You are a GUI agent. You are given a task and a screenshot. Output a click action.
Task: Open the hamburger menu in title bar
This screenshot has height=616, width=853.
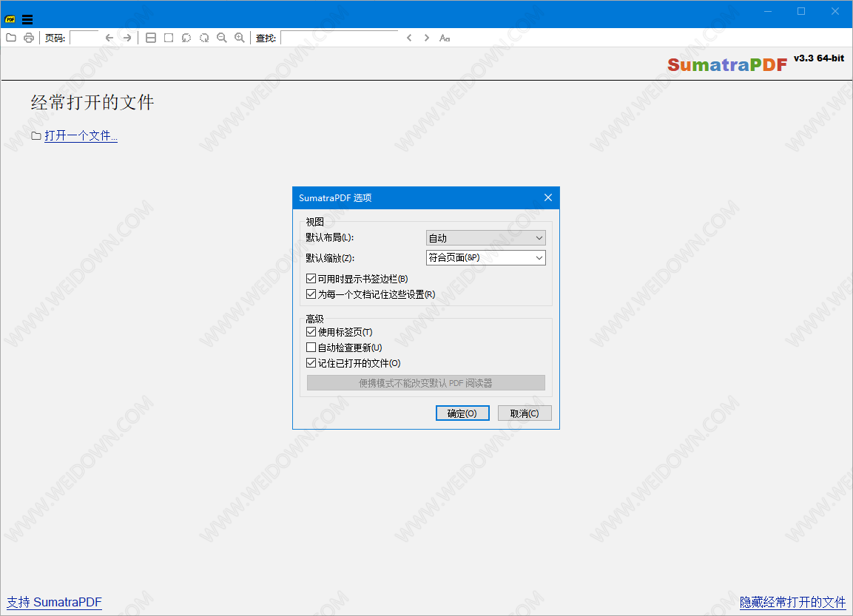pyautogui.click(x=27, y=19)
